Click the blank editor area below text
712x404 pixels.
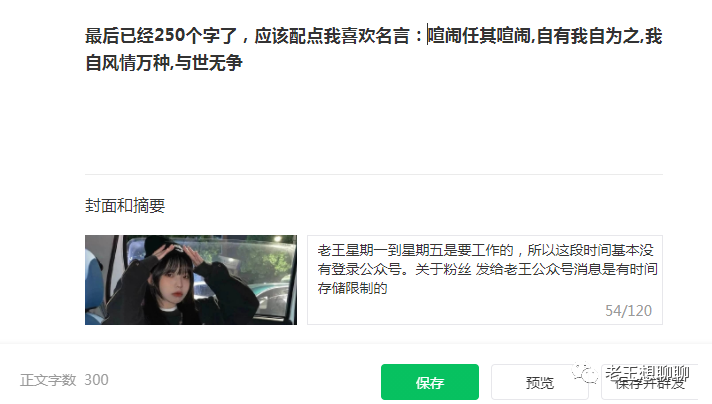[x=373, y=123]
